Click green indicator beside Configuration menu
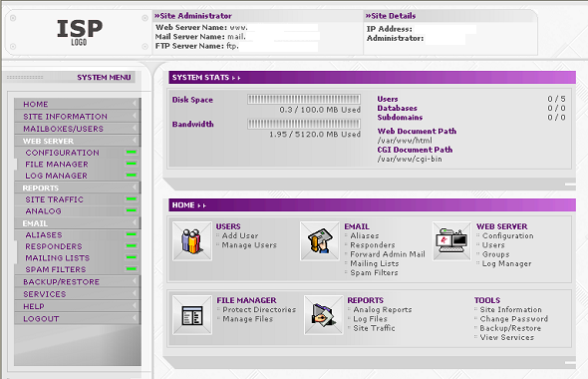 click(x=132, y=152)
